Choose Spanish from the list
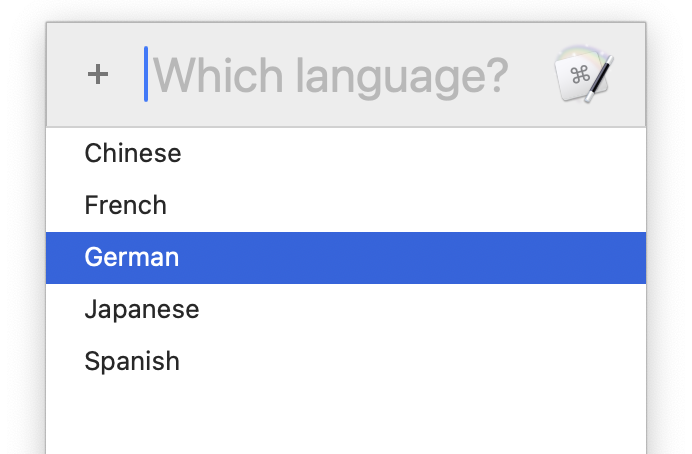Viewport: 692px width, 454px height. (x=132, y=362)
